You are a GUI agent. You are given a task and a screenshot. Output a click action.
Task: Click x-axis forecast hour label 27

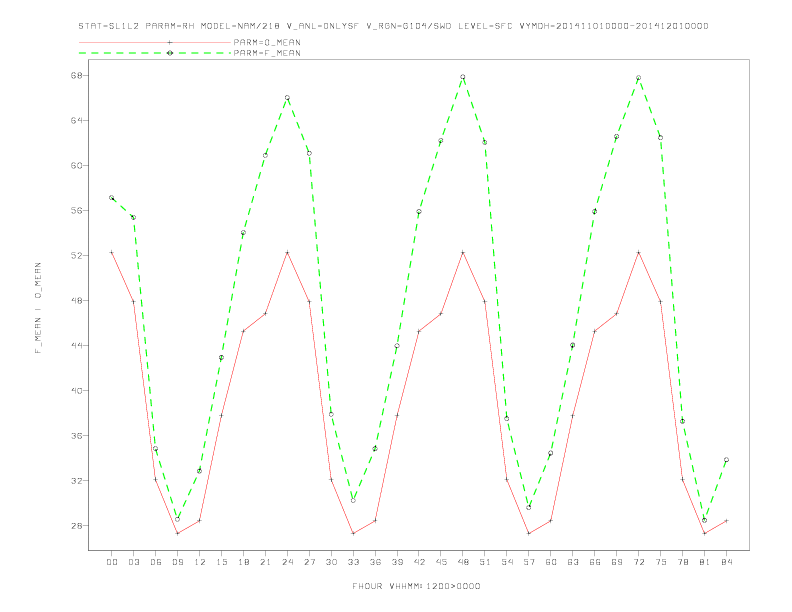click(x=309, y=562)
